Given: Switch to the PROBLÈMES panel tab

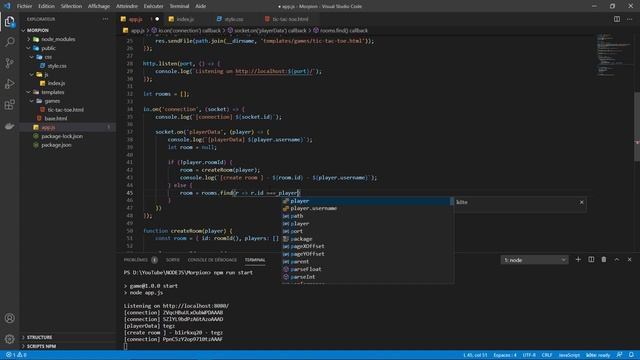Looking at the screenshot, I should [x=136, y=260].
